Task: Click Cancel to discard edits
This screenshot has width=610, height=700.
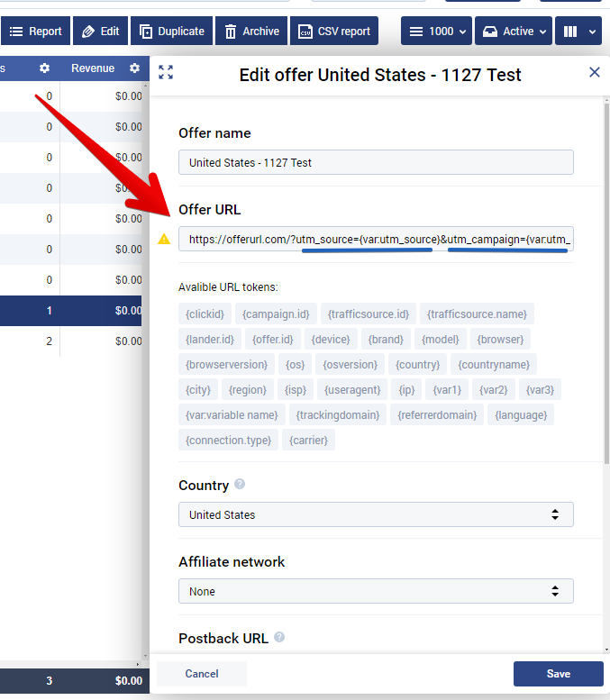Action: point(202,674)
